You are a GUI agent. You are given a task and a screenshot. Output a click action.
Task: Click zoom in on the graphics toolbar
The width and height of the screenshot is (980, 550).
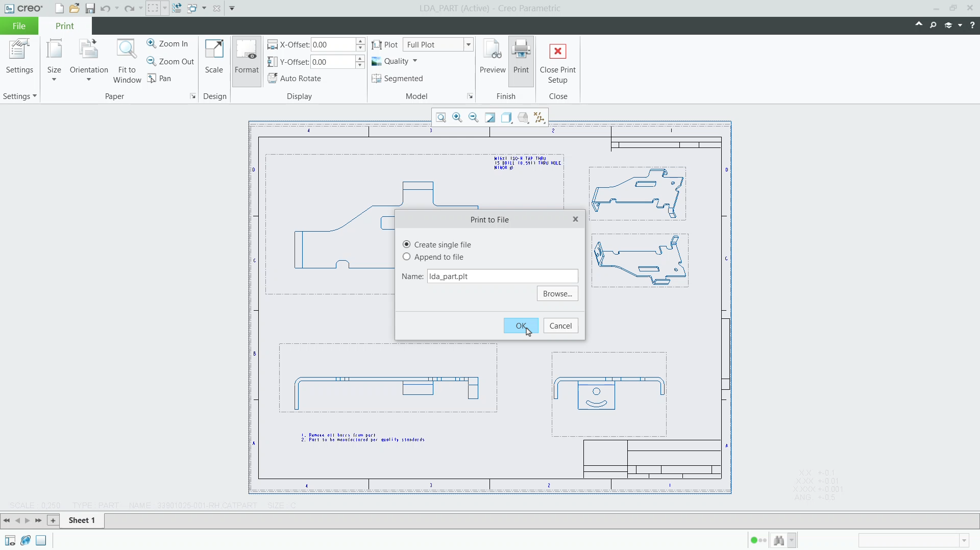click(x=457, y=117)
